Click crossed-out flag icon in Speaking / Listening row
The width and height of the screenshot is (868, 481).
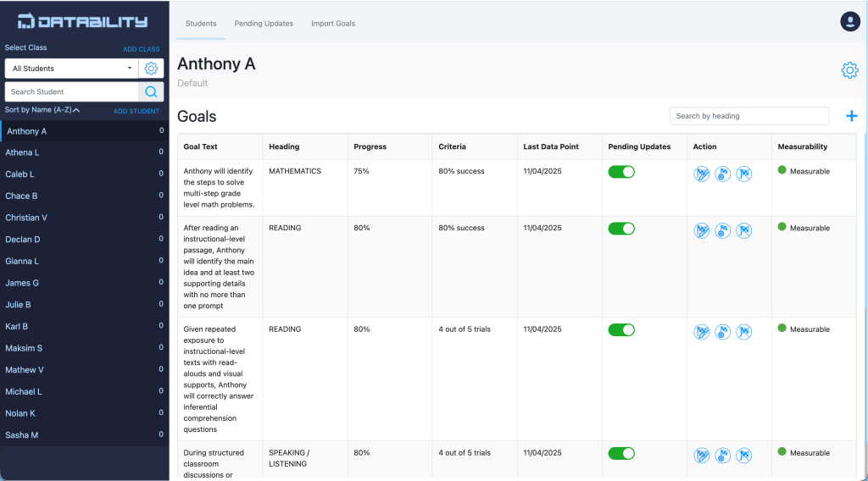(x=744, y=456)
